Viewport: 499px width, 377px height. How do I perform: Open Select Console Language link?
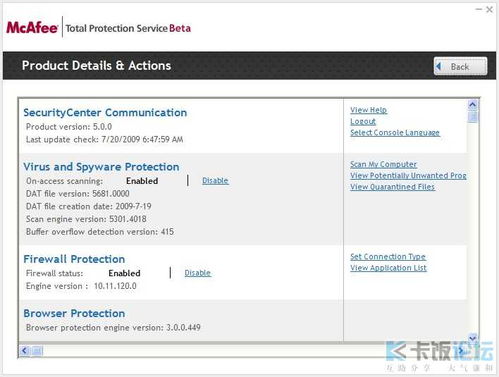(395, 133)
